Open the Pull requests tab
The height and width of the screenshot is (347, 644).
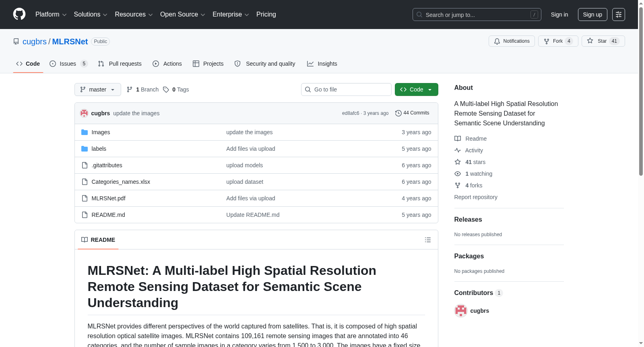(120, 64)
